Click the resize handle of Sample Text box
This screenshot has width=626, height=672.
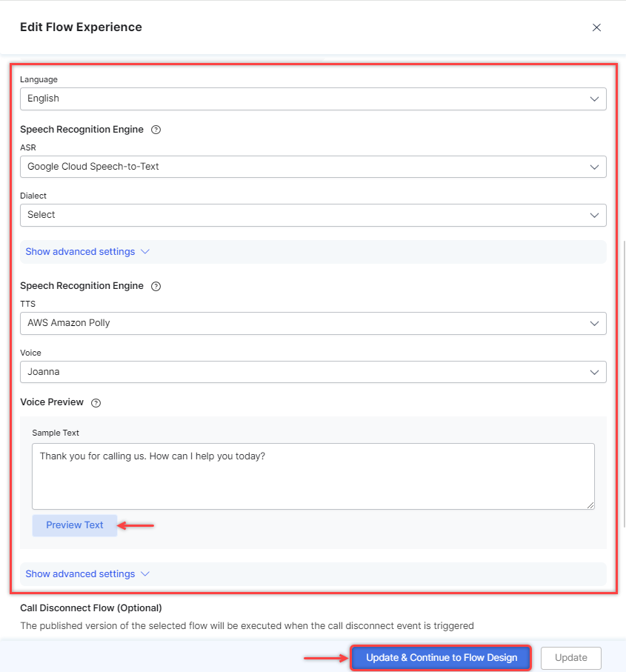[x=590, y=505]
